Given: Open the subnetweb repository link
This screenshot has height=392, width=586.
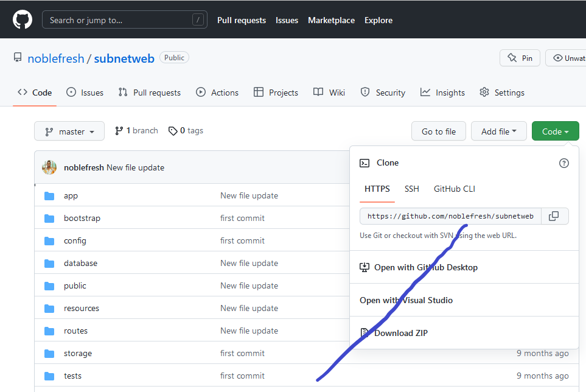Looking at the screenshot, I should [x=124, y=58].
